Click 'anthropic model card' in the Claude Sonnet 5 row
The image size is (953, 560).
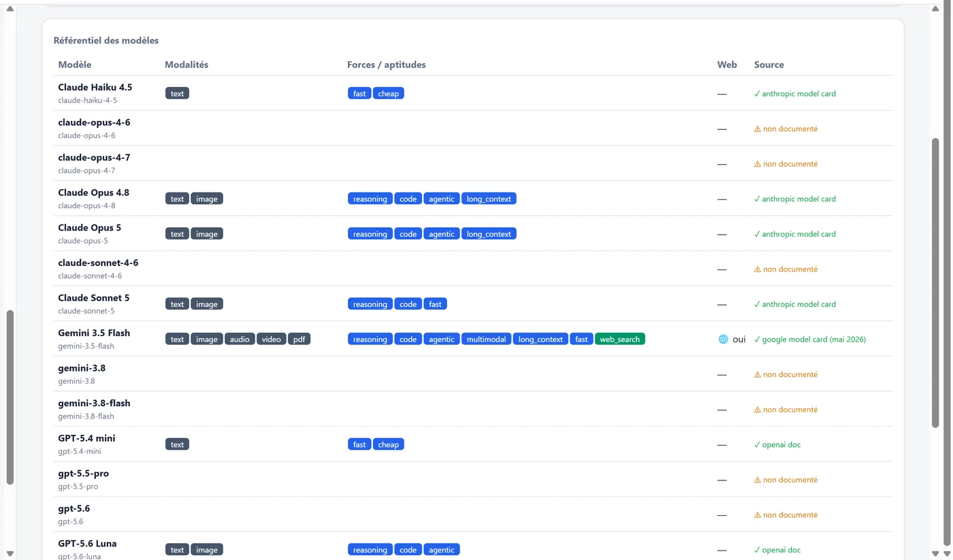tap(799, 304)
